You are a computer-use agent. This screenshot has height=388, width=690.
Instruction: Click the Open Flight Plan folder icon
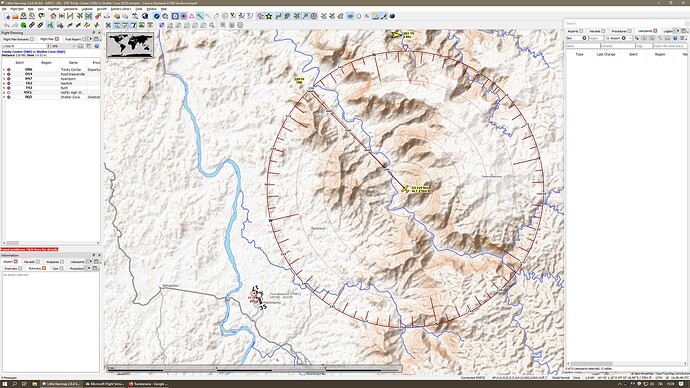coord(15,16)
